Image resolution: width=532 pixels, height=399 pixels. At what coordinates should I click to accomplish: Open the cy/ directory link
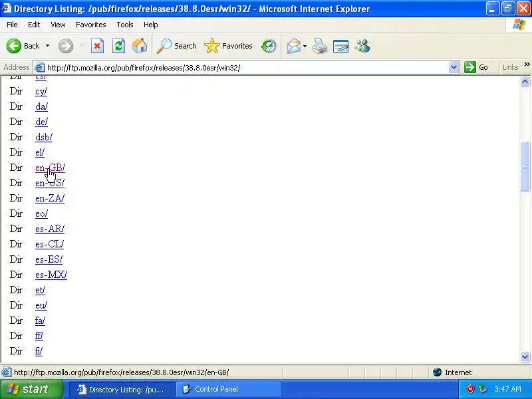pos(41,91)
